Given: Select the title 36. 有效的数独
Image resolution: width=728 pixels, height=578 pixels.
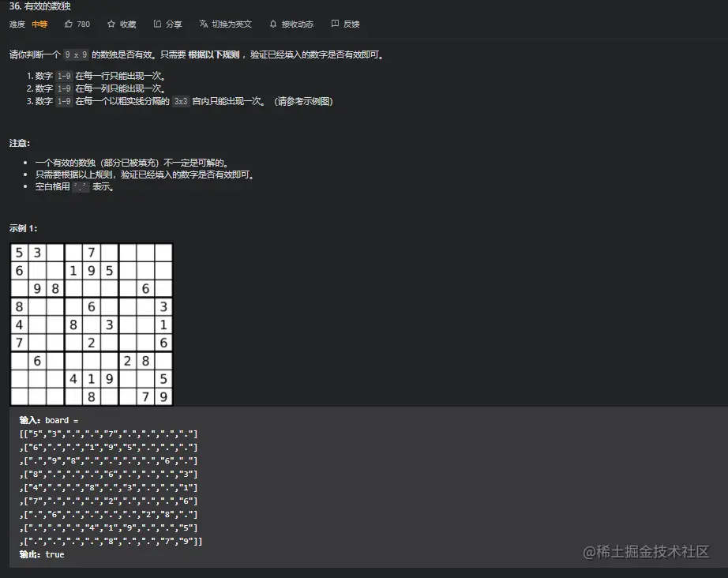Looking at the screenshot, I should pyautogui.click(x=39, y=6).
